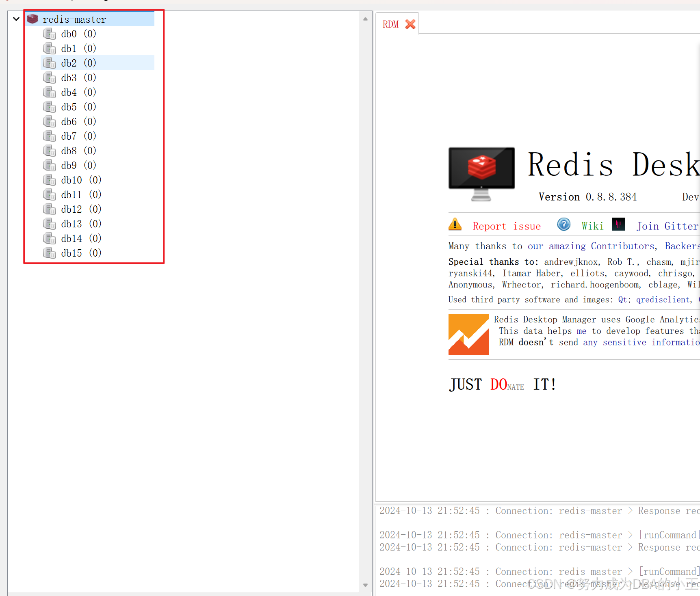This screenshot has width=700, height=596.
Task: Click the db15 database icon
Action: 50,253
